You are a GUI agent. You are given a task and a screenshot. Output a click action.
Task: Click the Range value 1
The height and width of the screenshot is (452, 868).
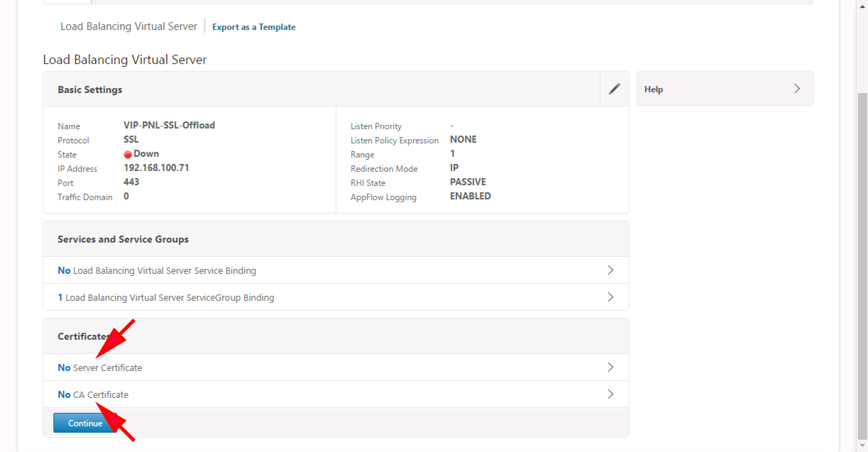(453, 154)
